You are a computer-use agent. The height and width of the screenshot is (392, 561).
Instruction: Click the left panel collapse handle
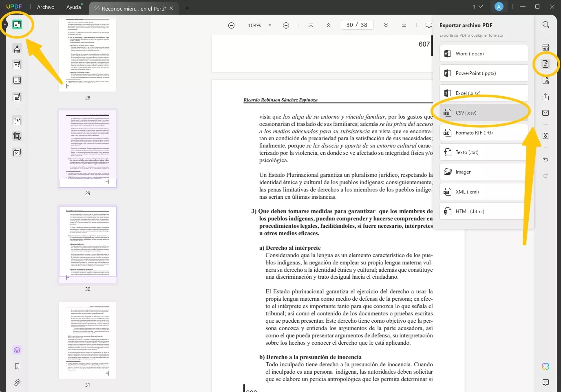(4, 24)
